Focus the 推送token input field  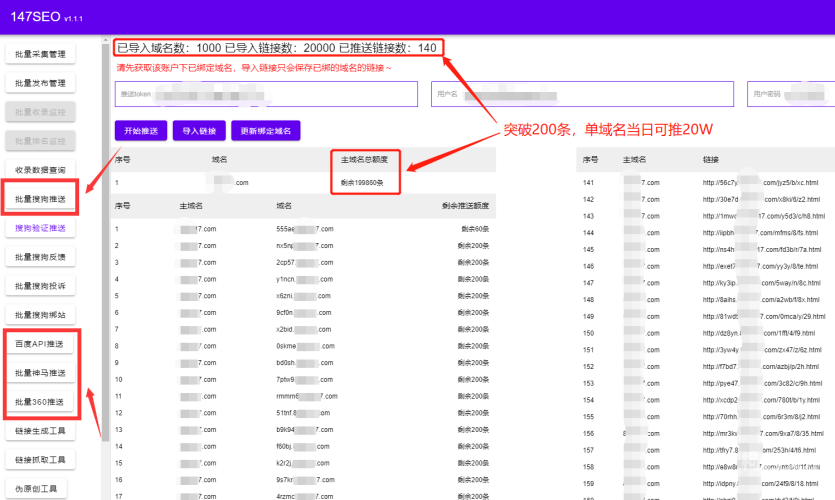[x=266, y=94]
